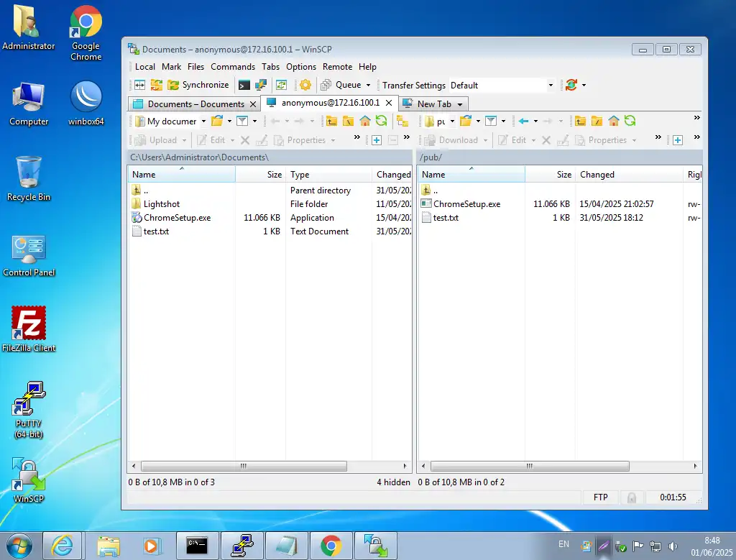Open Preferences via the gear icon
The image size is (736, 560).
[305, 85]
